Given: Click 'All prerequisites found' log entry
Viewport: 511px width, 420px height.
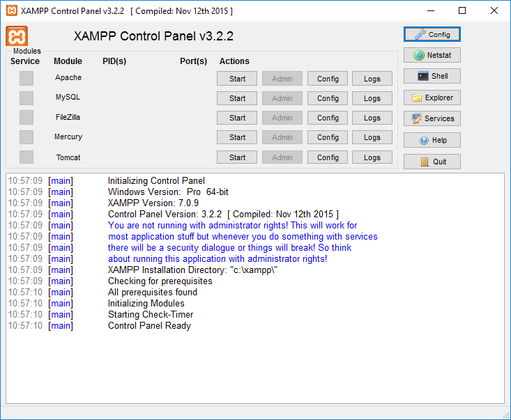Looking at the screenshot, I should (x=153, y=292).
